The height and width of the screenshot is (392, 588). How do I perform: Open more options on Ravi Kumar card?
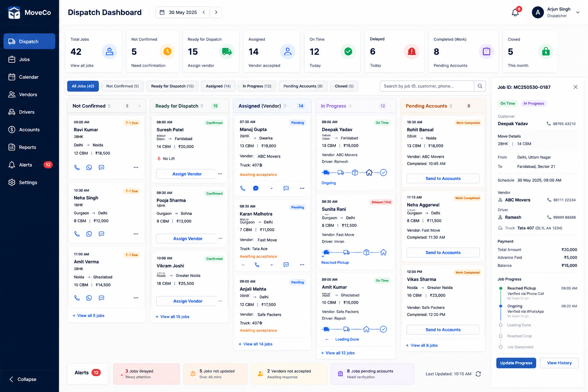[136, 167]
